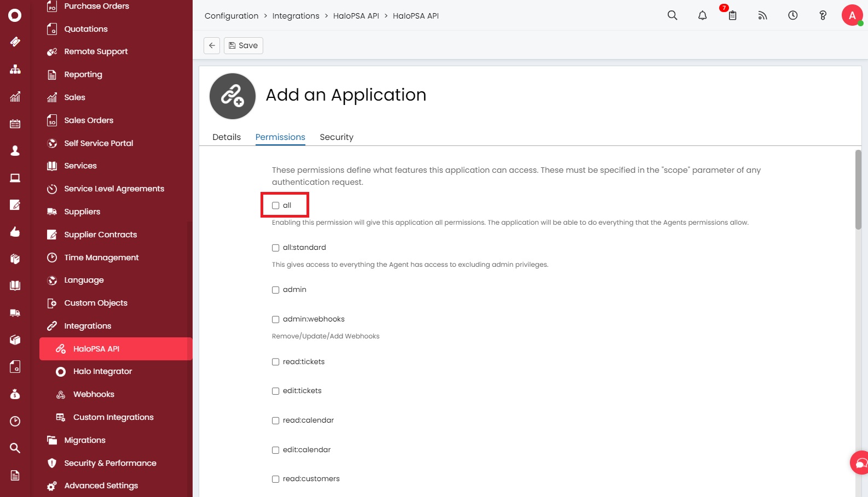868x497 pixels.
Task: Click 'Integrations' in the breadcrumb
Action: (296, 16)
